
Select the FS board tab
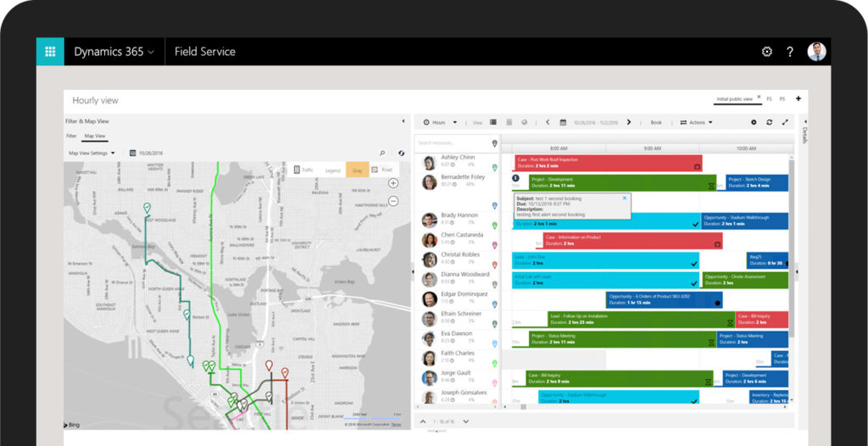coord(770,98)
